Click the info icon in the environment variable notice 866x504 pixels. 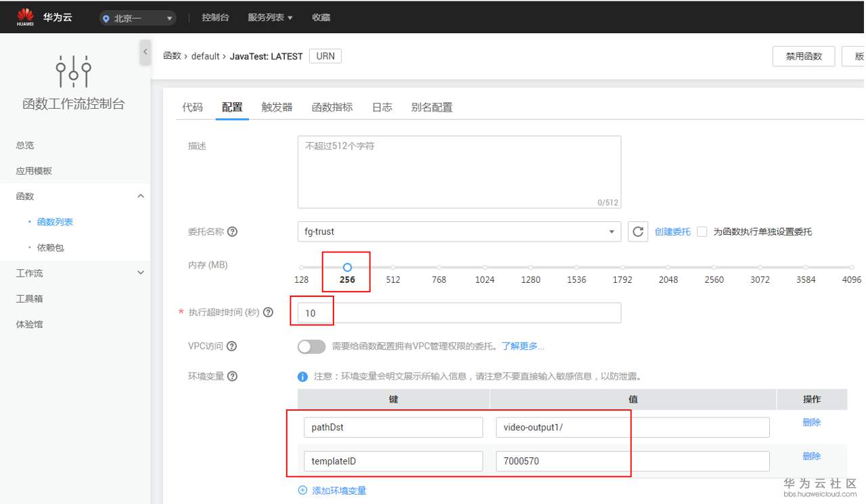(x=302, y=376)
